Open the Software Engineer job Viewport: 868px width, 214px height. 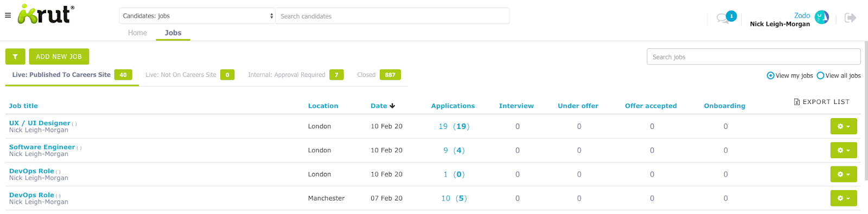click(x=42, y=147)
